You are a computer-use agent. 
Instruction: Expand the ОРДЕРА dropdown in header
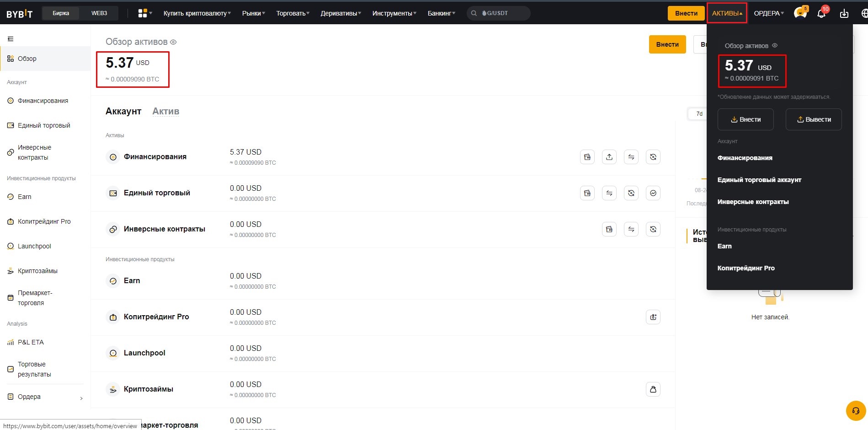coord(769,13)
